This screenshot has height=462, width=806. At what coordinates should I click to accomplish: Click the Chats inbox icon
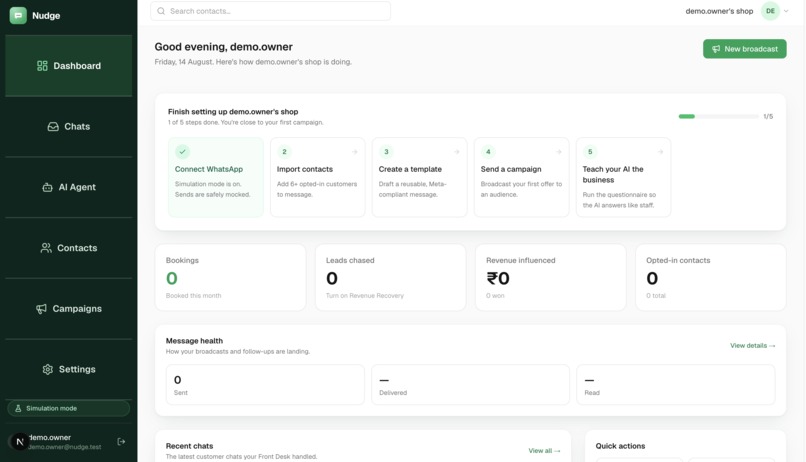[53, 126]
